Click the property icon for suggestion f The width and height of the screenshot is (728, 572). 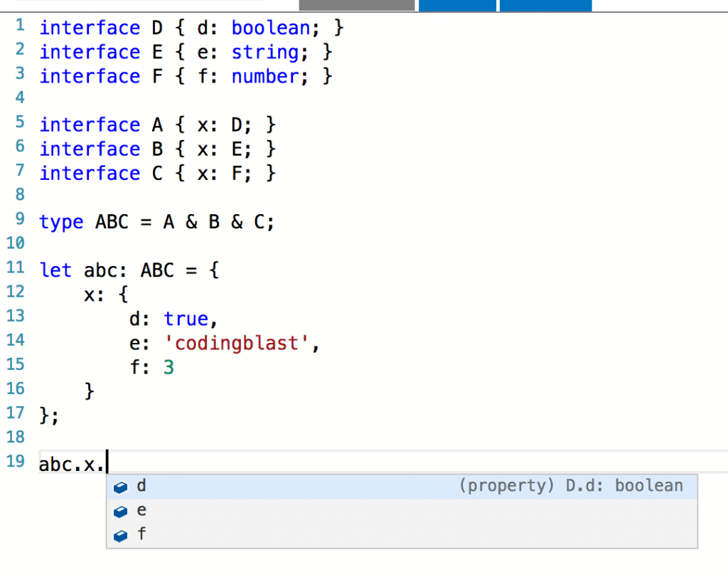(x=121, y=535)
